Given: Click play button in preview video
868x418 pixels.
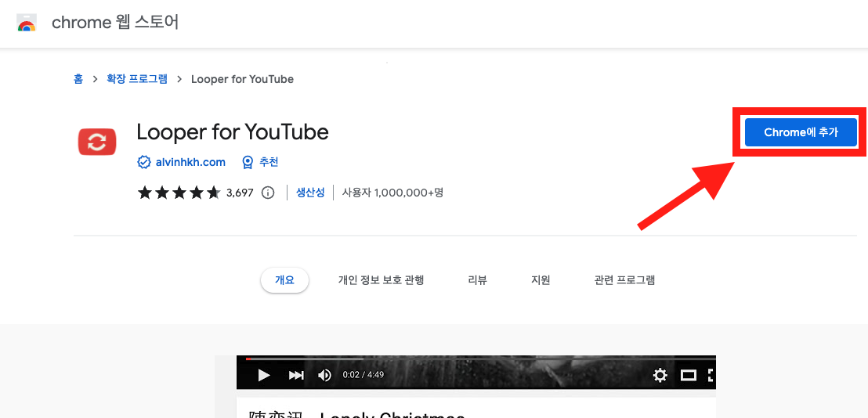Looking at the screenshot, I should (x=264, y=376).
